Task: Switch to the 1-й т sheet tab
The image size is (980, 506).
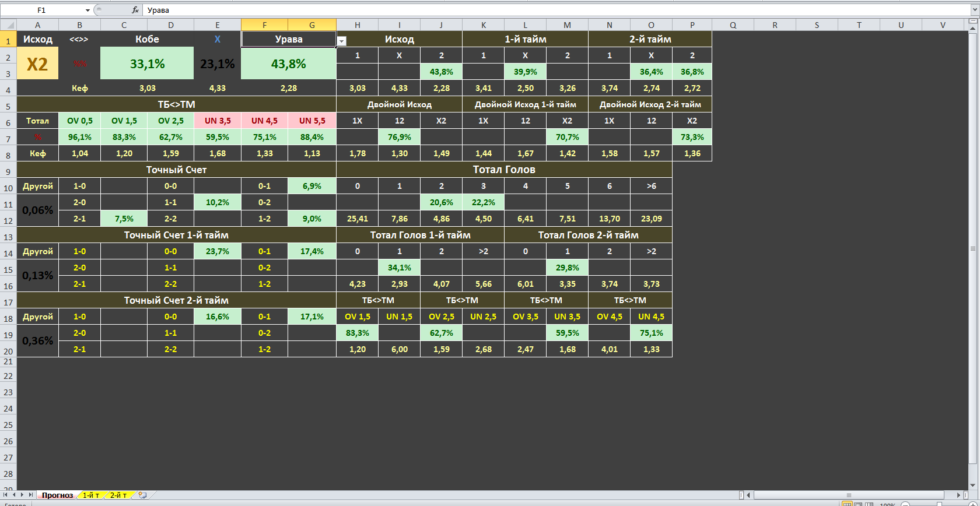Action: (x=90, y=495)
